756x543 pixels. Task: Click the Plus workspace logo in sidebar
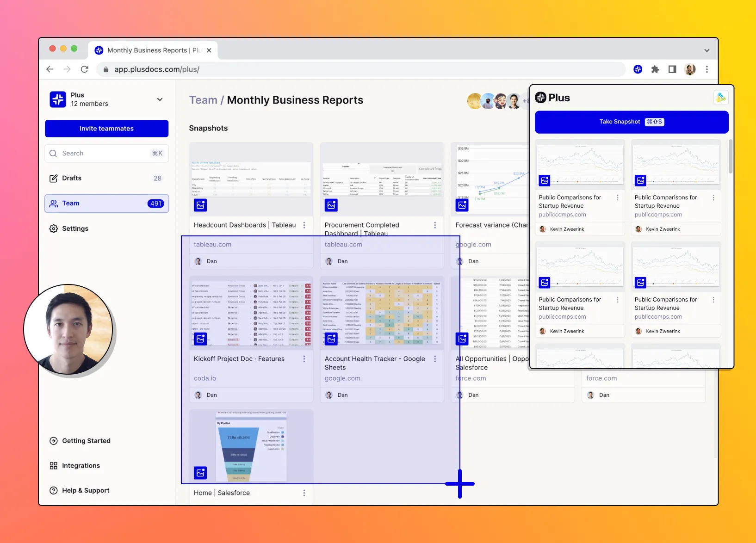58,99
